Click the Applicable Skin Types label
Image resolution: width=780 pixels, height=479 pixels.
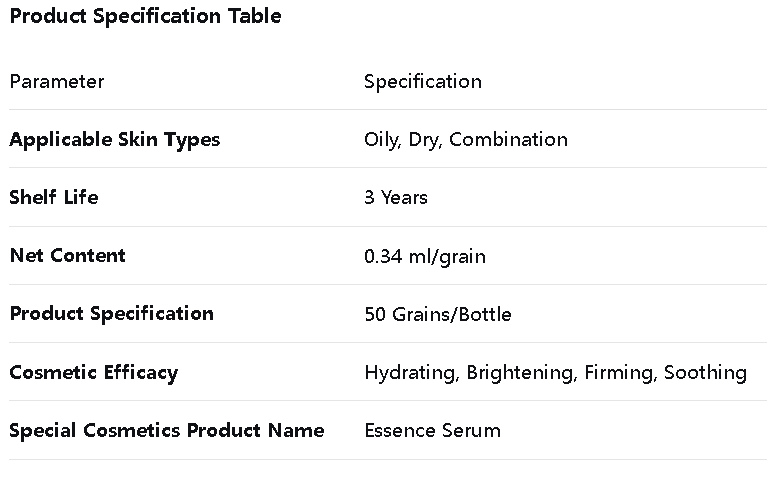pyautogui.click(x=114, y=140)
